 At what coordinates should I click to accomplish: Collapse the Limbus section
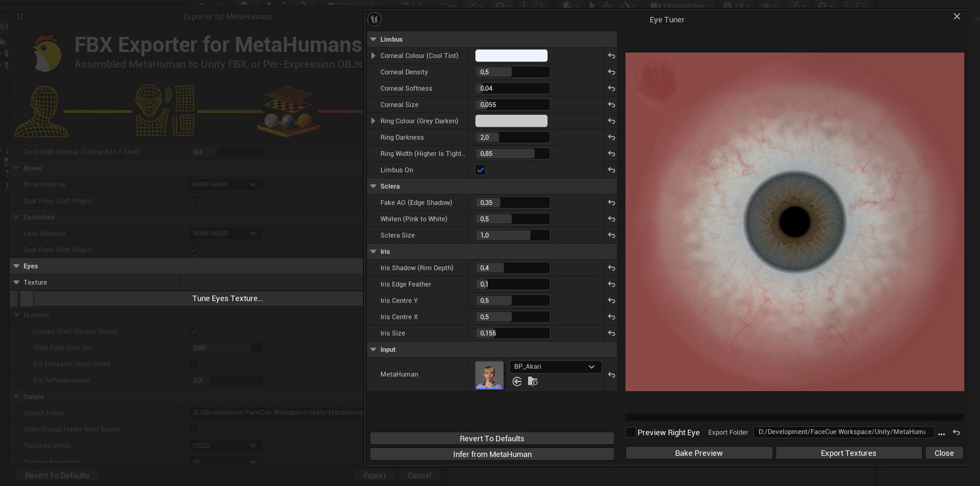[373, 40]
